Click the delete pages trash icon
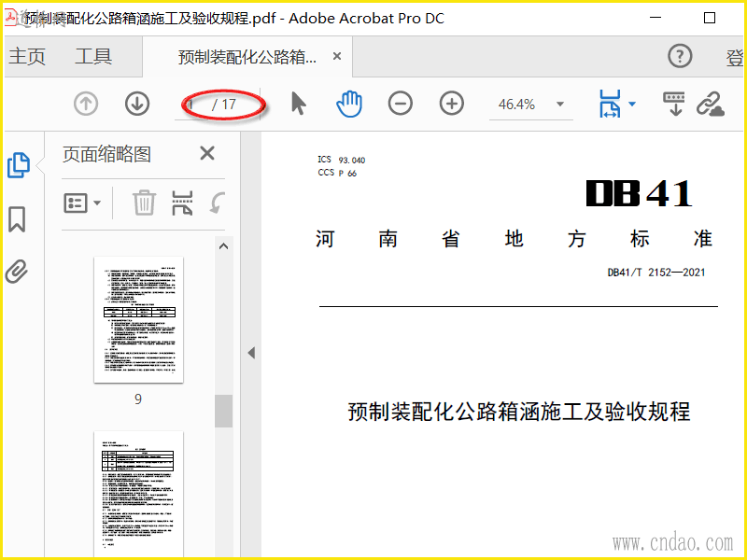 (144, 203)
